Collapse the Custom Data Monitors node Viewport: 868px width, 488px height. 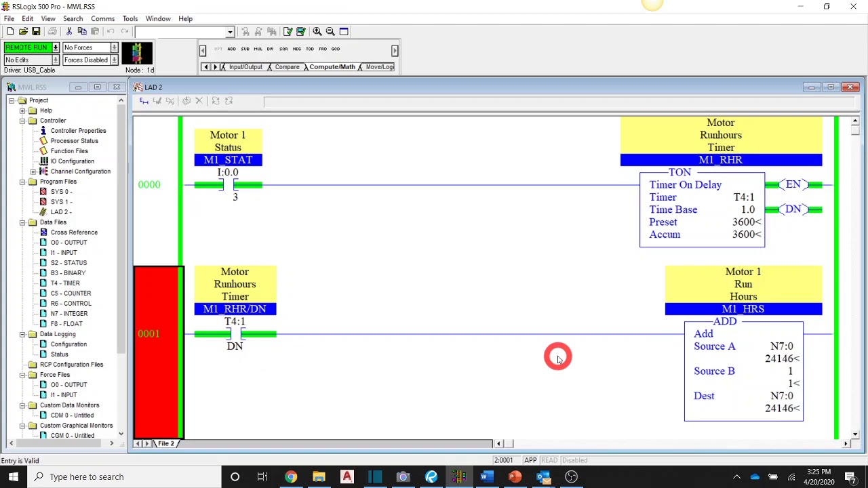pos(22,405)
